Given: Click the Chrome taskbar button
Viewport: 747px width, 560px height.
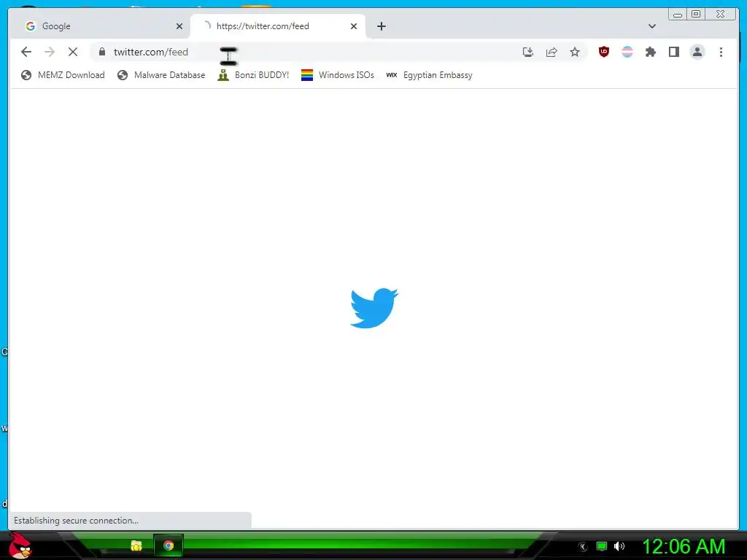Looking at the screenshot, I should pos(169,545).
